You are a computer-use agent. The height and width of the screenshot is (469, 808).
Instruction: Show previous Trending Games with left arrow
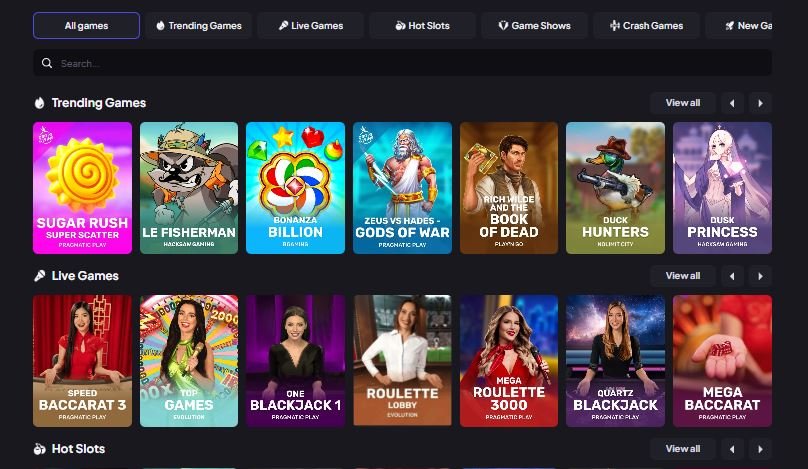(732, 103)
